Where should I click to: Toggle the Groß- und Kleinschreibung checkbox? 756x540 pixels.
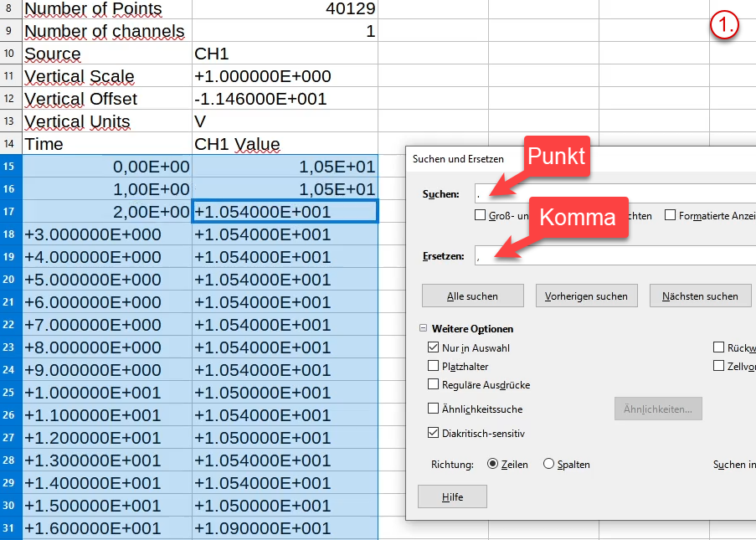tap(481, 215)
